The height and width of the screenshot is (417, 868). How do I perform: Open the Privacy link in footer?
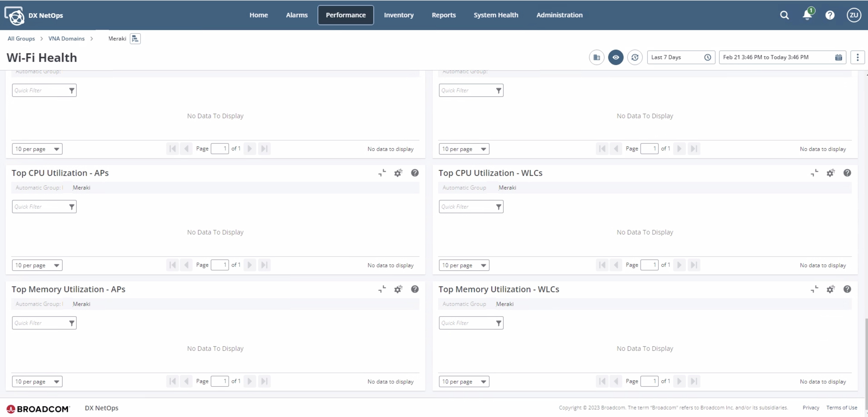coord(810,407)
